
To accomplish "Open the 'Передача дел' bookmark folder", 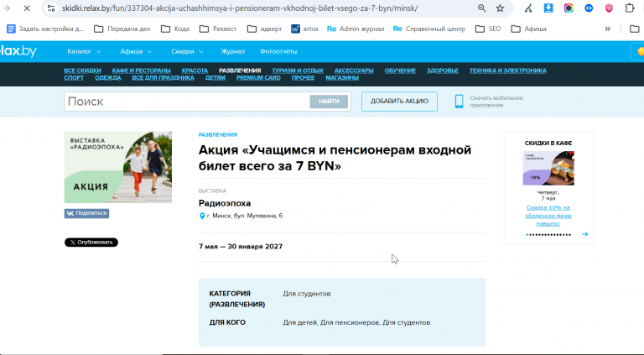I will coord(122,29).
